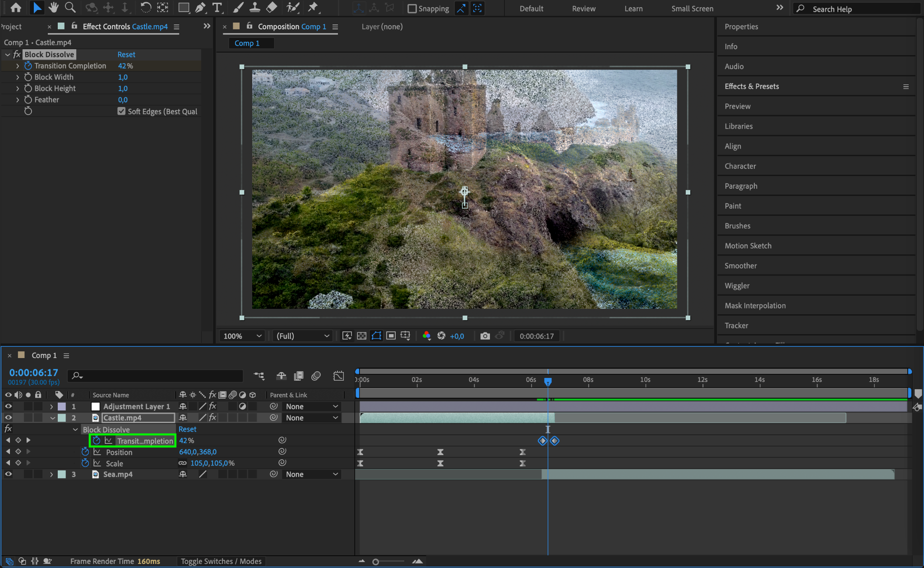Select the Pen tool
This screenshot has width=924, height=568.
(200, 8)
